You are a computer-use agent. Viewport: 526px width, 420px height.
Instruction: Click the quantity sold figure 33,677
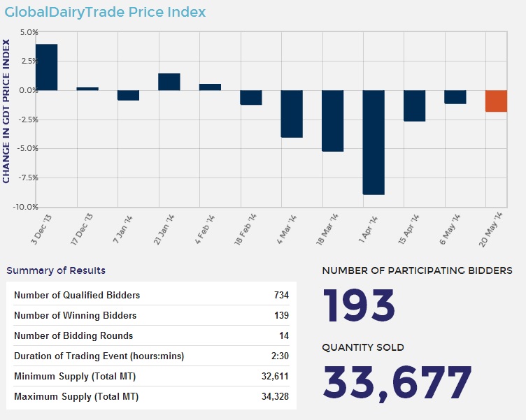(x=397, y=382)
